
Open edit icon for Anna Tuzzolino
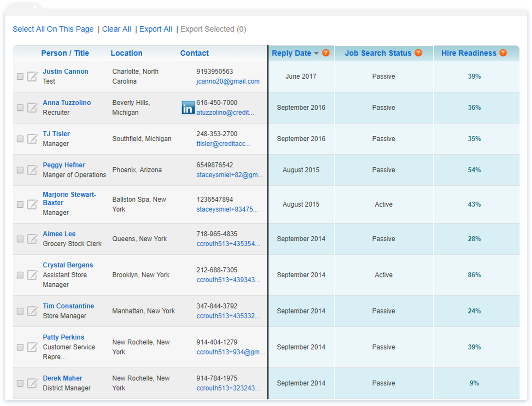click(x=32, y=108)
